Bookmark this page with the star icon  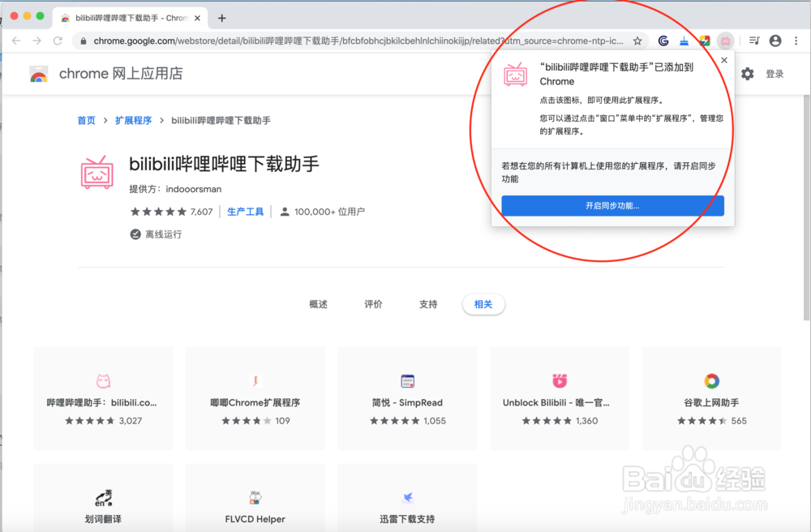[x=637, y=41]
